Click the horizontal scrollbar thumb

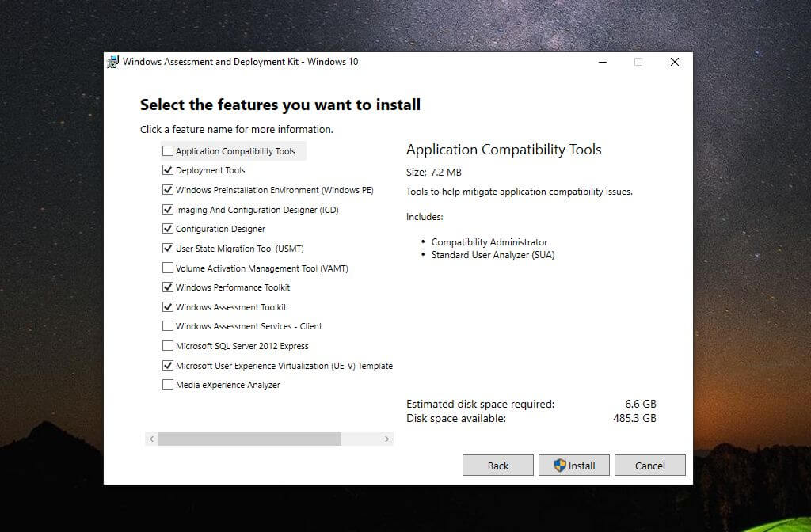coord(249,439)
